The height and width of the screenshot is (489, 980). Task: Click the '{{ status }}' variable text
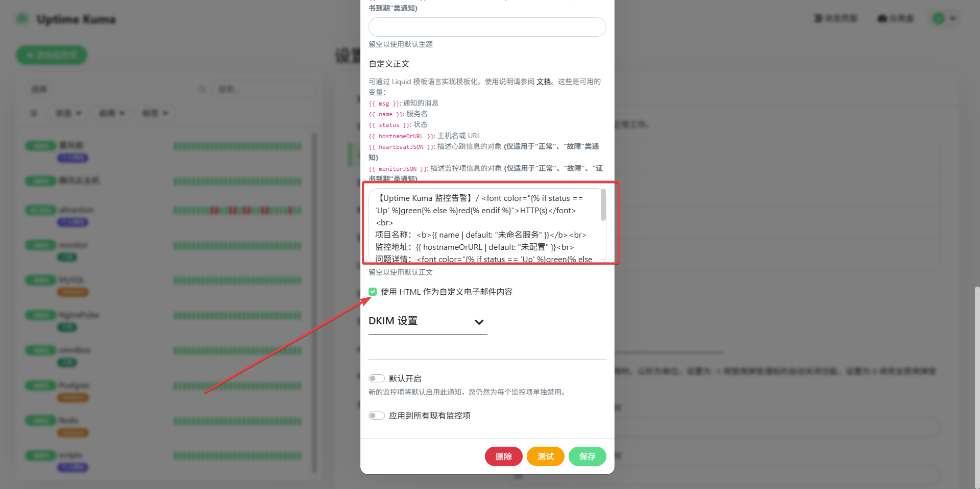coord(389,125)
